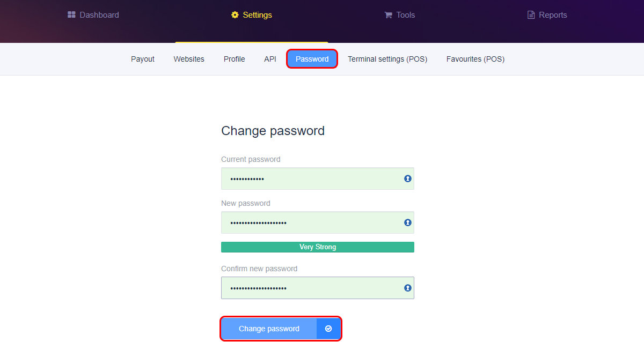
Task: Select the API tab
Action: pos(270,59)
